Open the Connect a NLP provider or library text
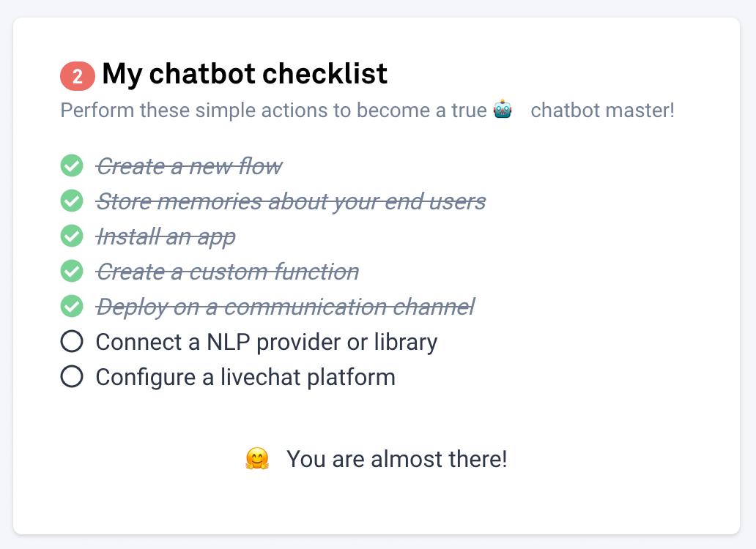 pos(267,342)
